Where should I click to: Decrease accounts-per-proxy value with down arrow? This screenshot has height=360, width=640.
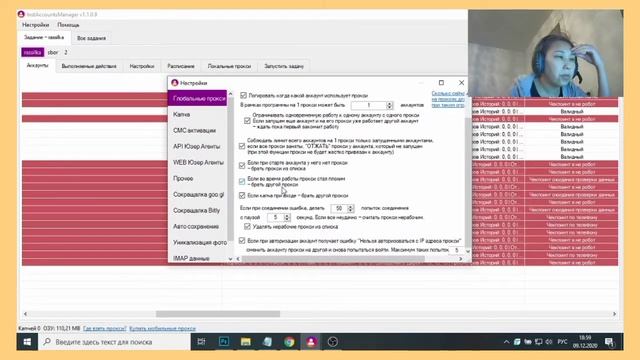pos(389,107)
